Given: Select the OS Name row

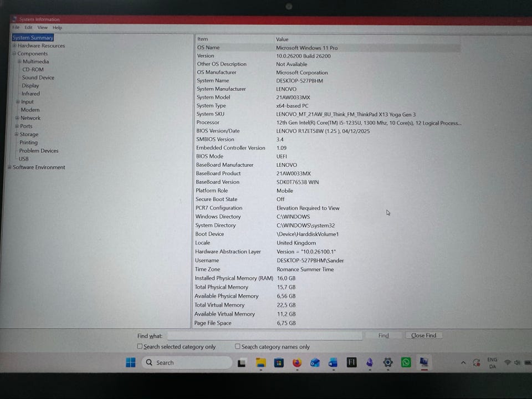Looking at the screenshot, I should click(x=328, y=48).
